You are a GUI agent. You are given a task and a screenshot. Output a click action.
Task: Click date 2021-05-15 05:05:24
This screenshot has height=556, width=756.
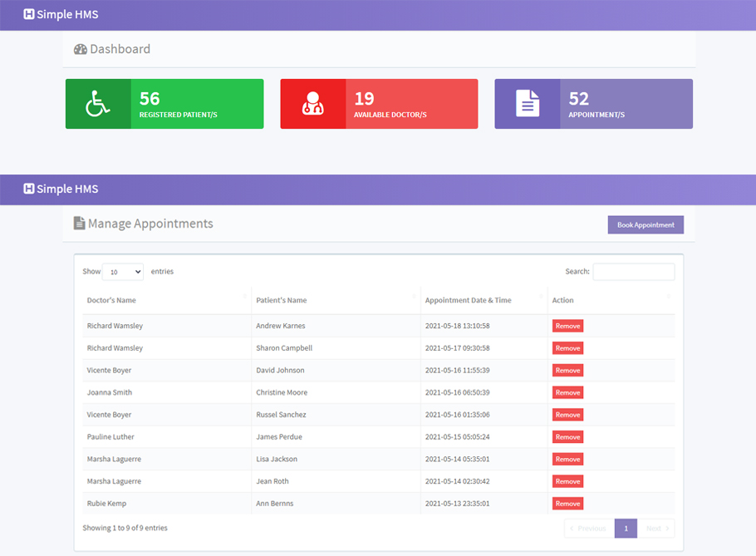[x=457, y=437]
